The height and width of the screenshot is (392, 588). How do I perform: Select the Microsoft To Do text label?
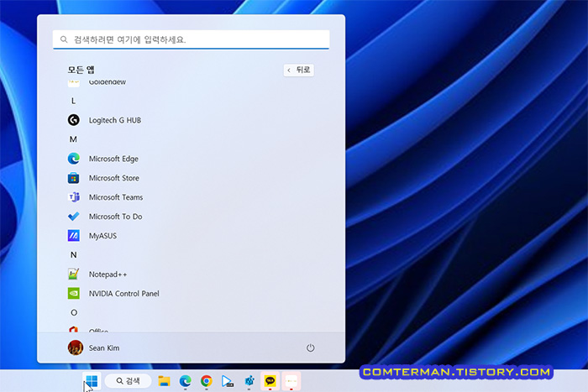(116, 217)
